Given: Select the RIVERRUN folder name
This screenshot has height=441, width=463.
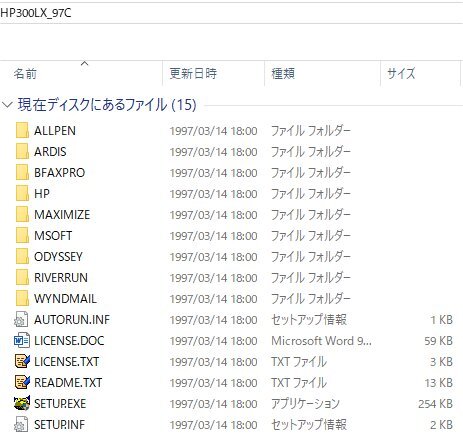Looking at the screenshot, I should (x=61, y=277).
